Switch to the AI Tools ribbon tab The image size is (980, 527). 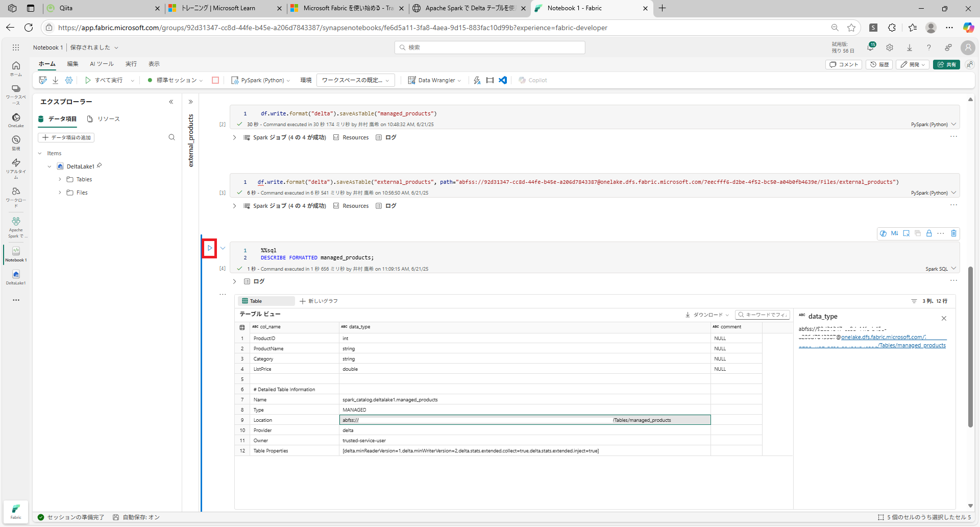pyautogui.click(x=102, y=64)
